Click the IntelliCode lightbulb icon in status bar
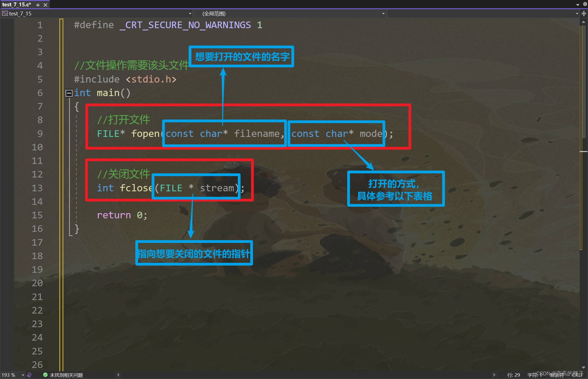Screen dimensions: 588x379 click(x=29, y=375)
